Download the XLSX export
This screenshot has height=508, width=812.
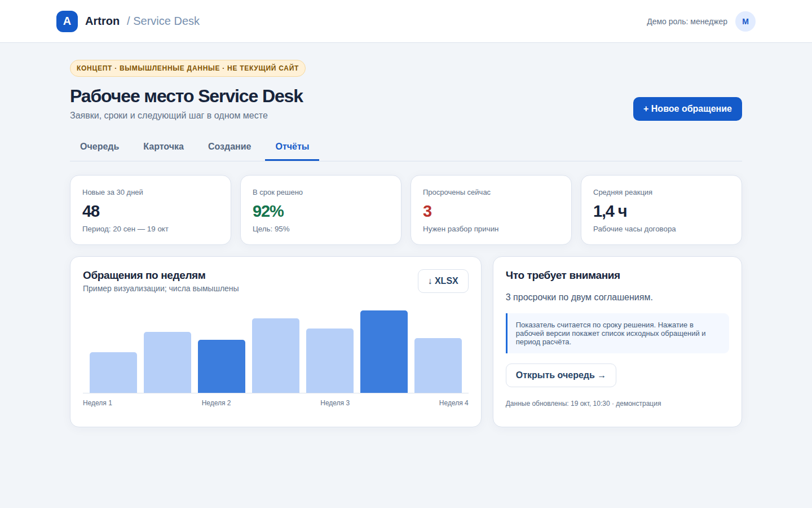click(443, 281)
